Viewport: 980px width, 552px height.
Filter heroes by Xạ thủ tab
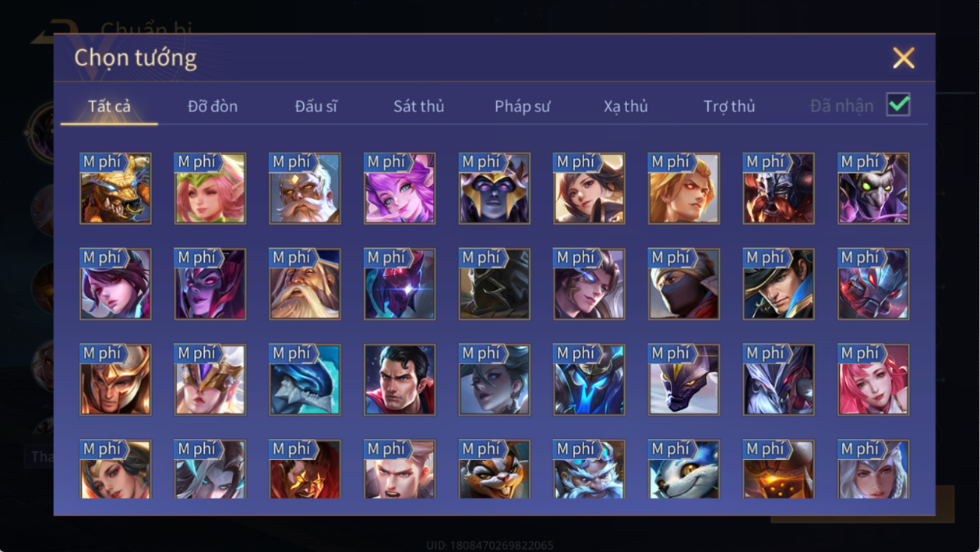[x=626, y=106]
